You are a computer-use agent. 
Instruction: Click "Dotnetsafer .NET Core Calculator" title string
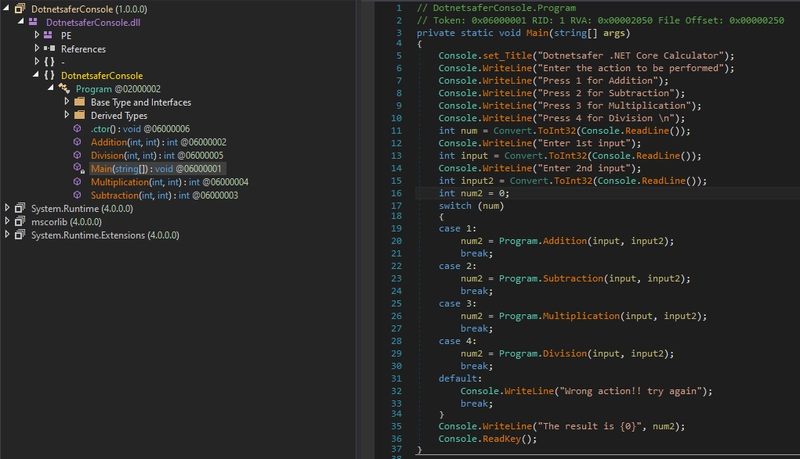pos(630,56)
